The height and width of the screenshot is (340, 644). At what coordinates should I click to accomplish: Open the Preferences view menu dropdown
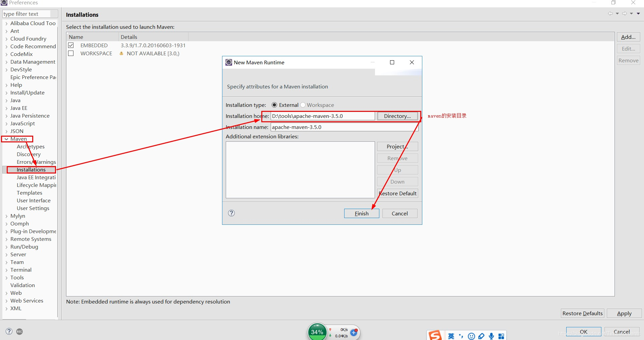point(638,14)
